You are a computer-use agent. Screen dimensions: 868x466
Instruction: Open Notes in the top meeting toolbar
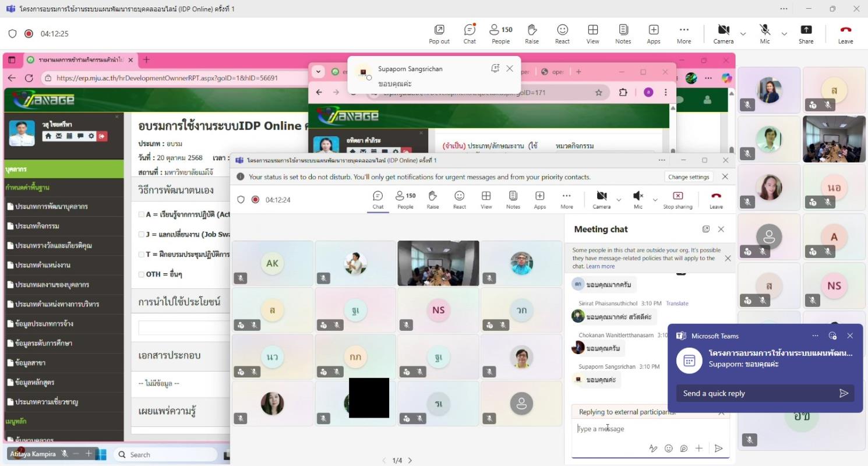pyautogui.click(x=623, y=34)
